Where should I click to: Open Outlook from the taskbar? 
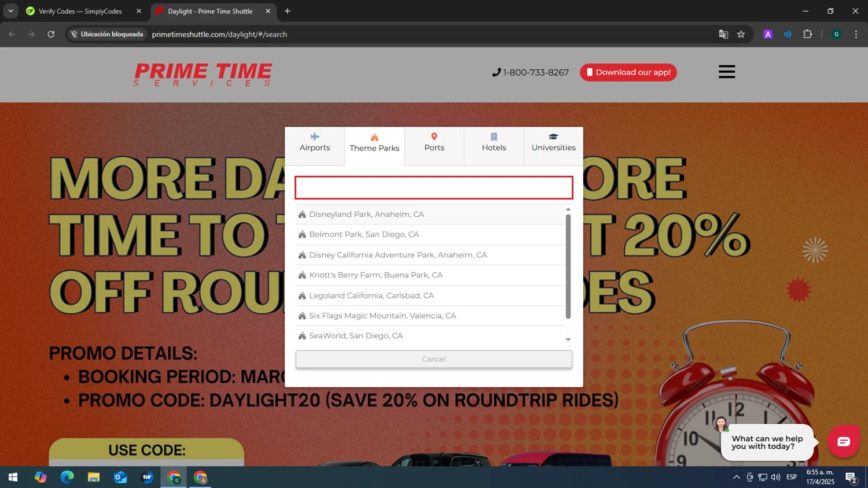pyautogui.click(x=120, y=477)
